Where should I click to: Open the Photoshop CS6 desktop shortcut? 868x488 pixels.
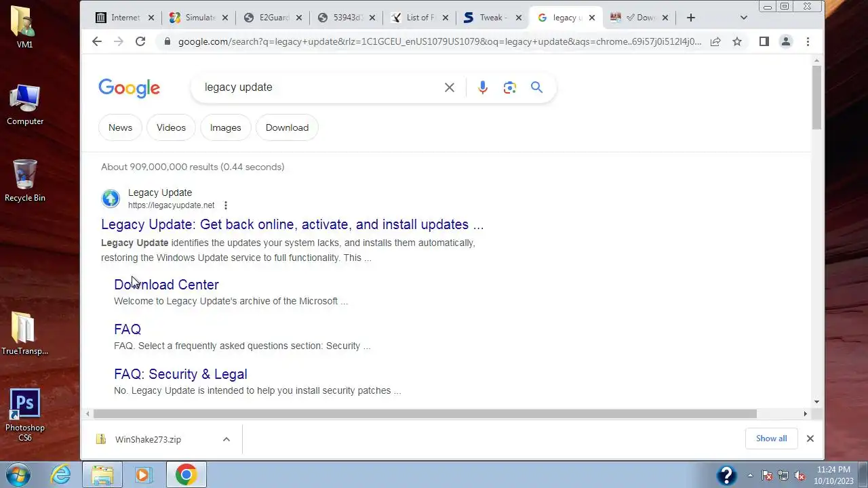point(25,415)
